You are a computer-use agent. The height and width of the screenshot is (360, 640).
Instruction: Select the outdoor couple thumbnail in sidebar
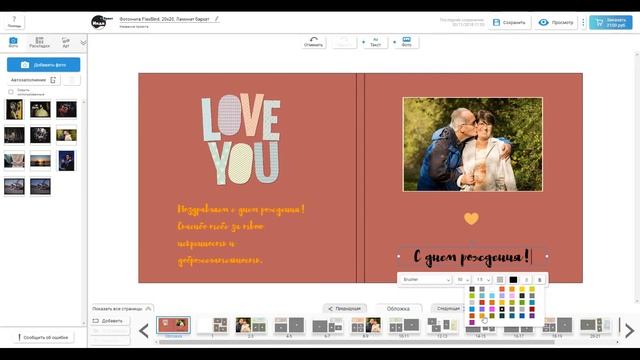pos(66,135)
